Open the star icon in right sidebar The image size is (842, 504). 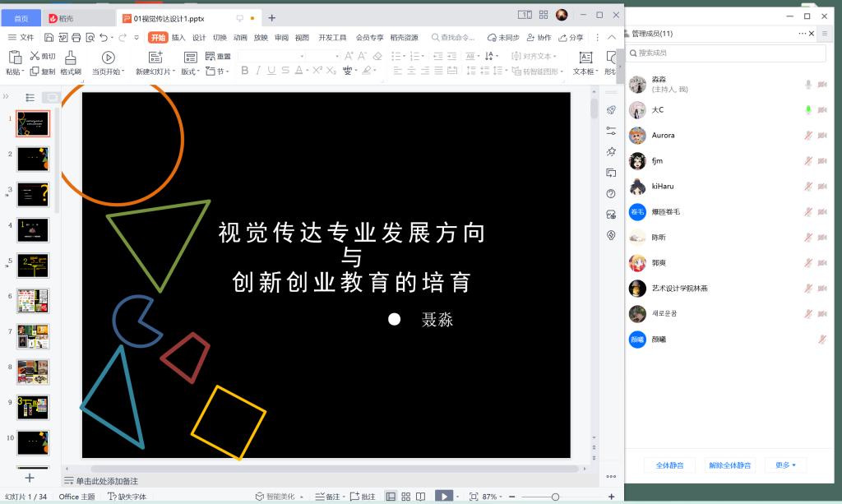611,152
